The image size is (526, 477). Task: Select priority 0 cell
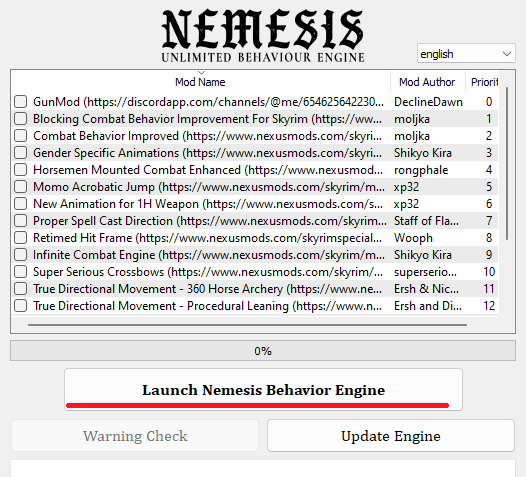(x=489, y=102)
